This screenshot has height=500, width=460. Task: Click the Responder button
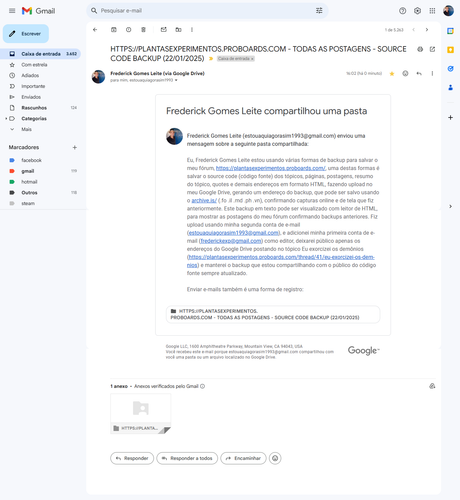[x=132, y=458]
